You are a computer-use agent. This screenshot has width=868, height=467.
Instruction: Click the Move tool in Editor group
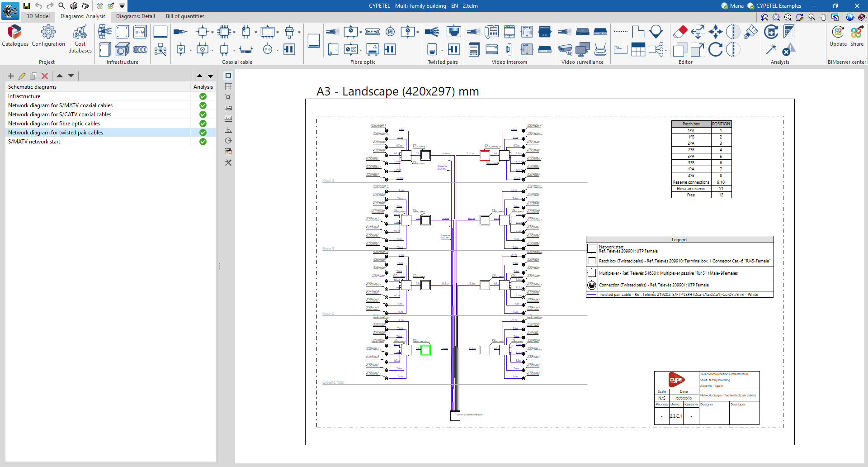(x=715, y=32)
